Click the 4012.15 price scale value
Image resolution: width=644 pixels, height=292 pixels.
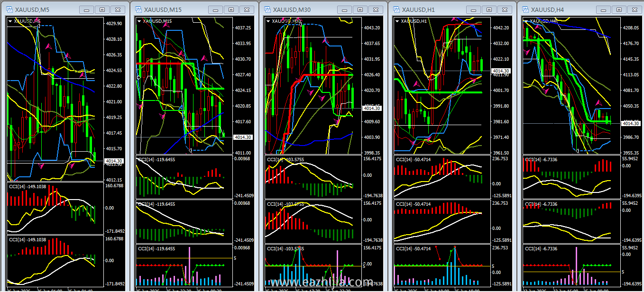tap(113, 180)
